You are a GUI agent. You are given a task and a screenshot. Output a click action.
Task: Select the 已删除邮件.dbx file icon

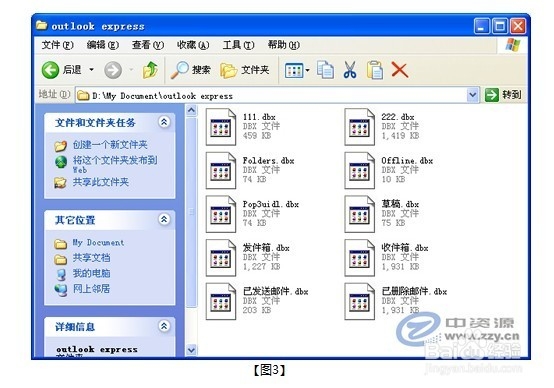tap(360, 301)
